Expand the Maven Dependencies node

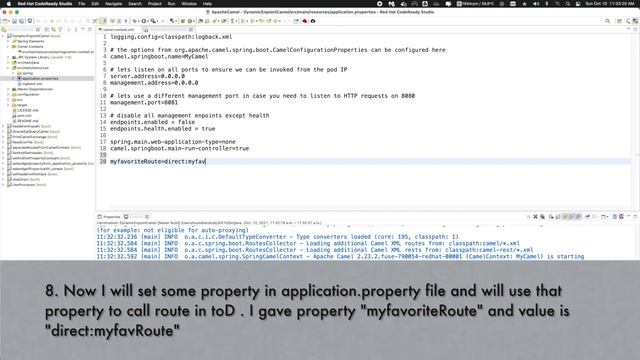8,89
